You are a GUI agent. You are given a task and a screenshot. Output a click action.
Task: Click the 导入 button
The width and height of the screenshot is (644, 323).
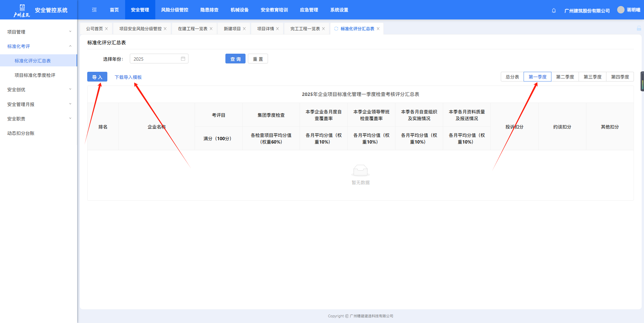pos(97,77)
